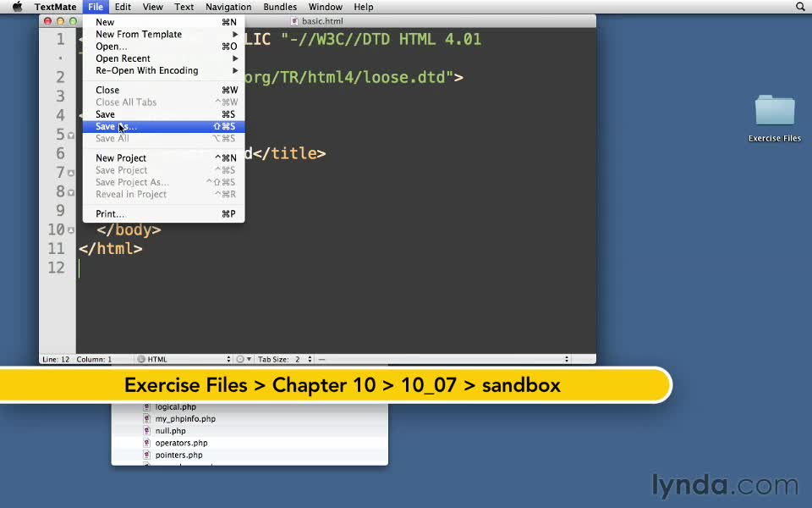The image size is (812, 508).
Task: Choose Close from the File menu
Action: point(163,91)
